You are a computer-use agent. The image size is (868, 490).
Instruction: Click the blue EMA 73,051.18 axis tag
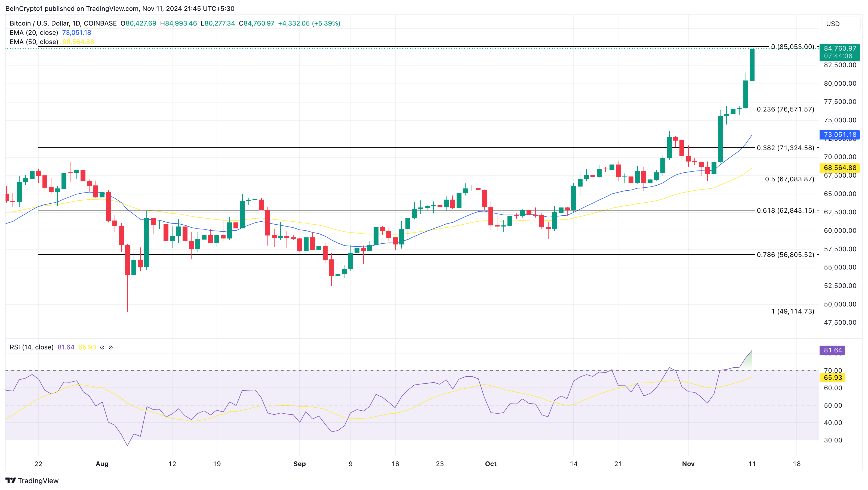[839, 135]
